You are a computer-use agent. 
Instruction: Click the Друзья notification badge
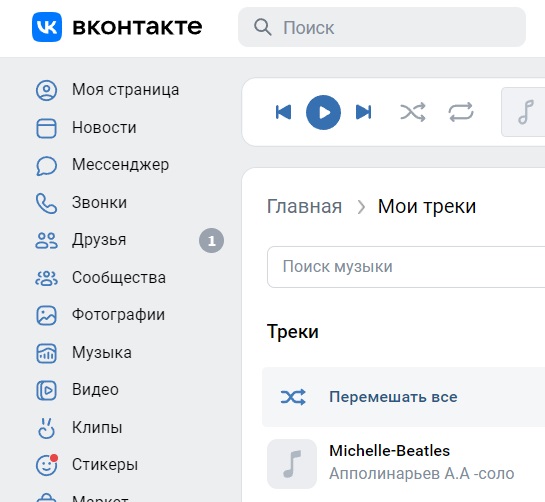(211, 241)
